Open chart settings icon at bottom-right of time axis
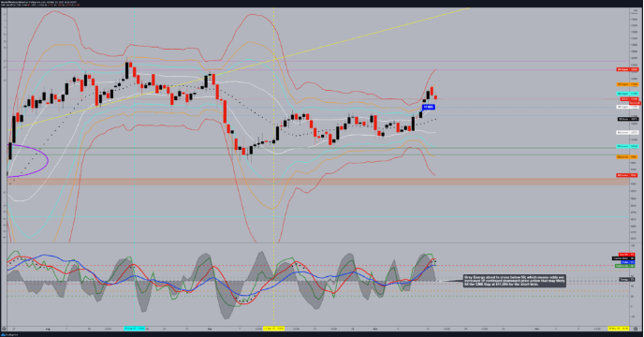This screenshot has width=644, height=337. coord(637,329)
